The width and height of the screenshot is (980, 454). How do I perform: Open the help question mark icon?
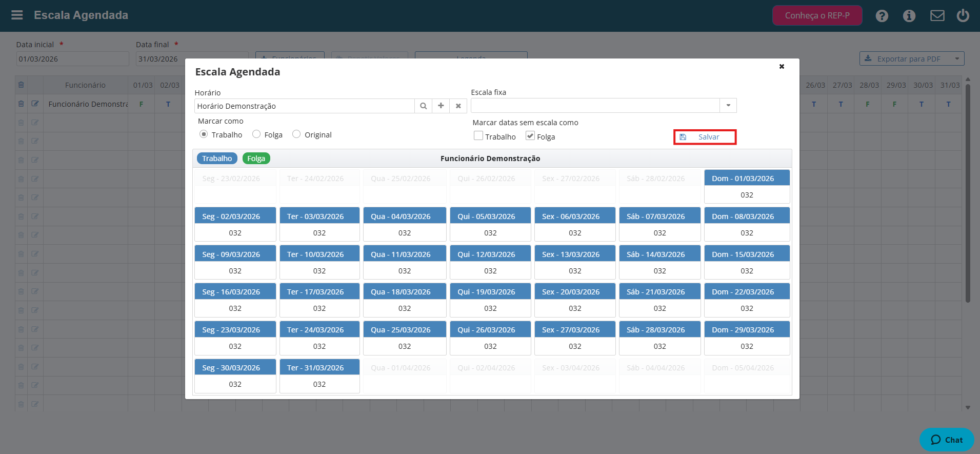coord(882,16)
